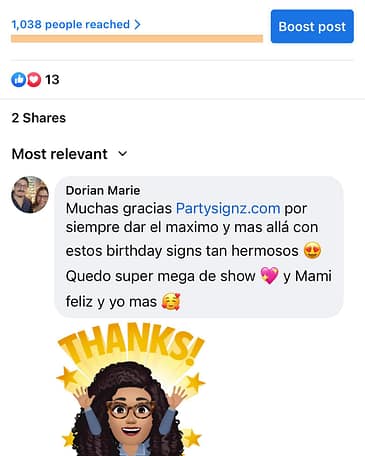Click the red Love reaction icon
Viewport: 365px width, 456px height.
point(34,80)
